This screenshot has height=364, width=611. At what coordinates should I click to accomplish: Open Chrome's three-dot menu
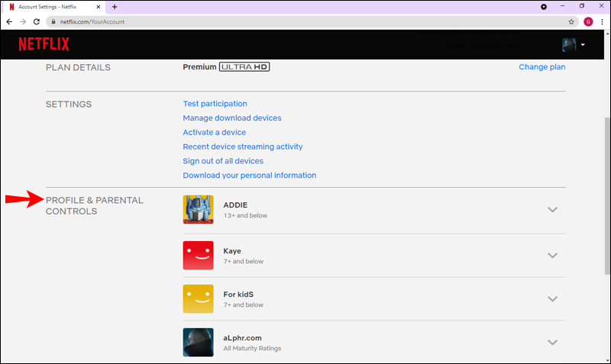tap(602, 22)
